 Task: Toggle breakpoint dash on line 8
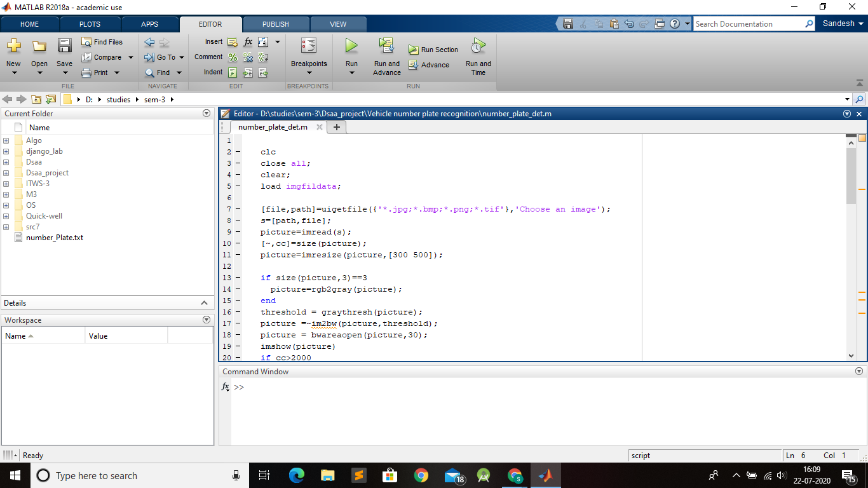tap(238, 220)
